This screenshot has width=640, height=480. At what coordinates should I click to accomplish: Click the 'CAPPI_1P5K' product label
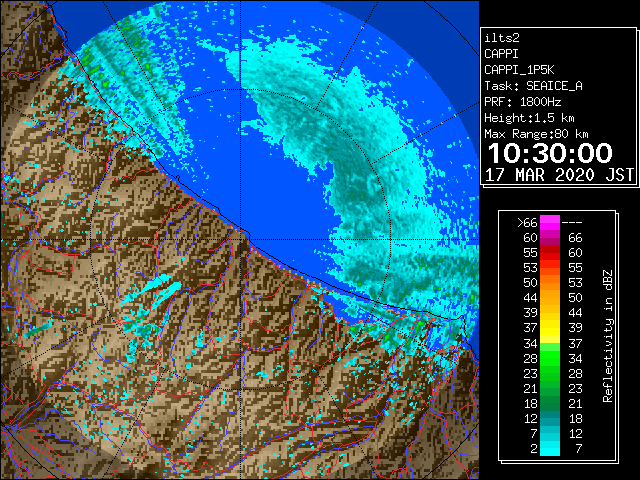coord(519,70)
